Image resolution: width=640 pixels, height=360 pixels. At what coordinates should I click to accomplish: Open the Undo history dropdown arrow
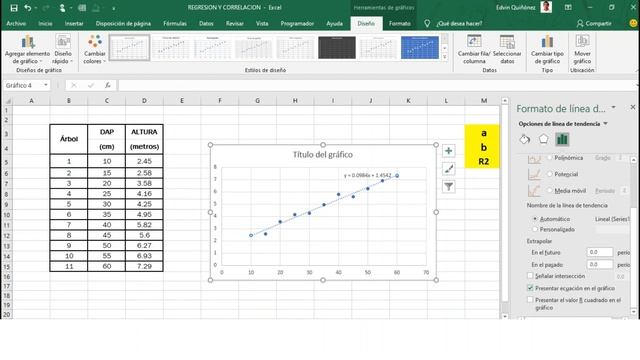point(36,8)
